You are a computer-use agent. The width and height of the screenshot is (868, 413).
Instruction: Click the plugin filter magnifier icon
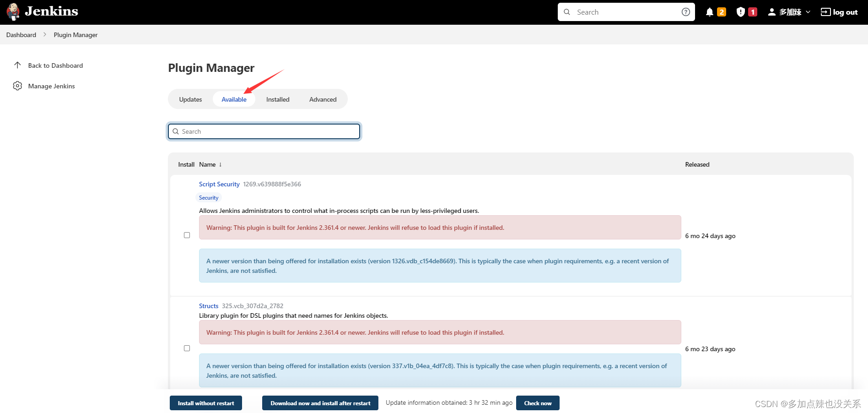(176, 131)
